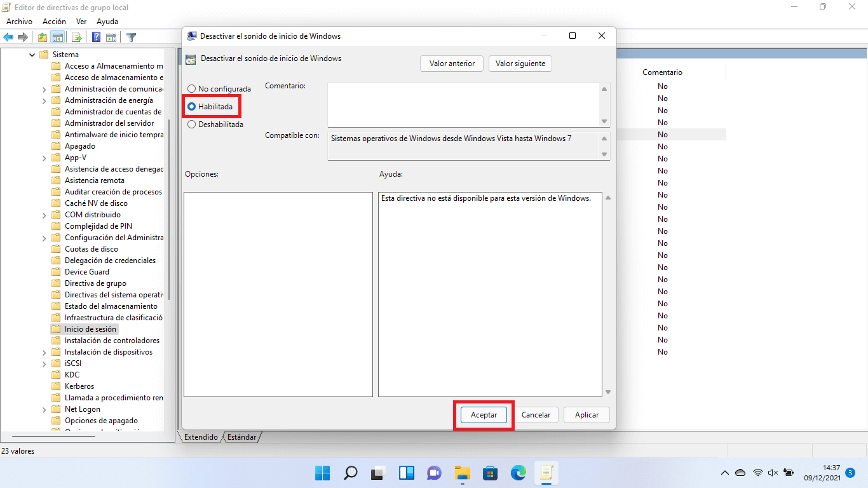Click the Valor siguiente button
This screenshot has height=488, width=868.
pos(520,64)
